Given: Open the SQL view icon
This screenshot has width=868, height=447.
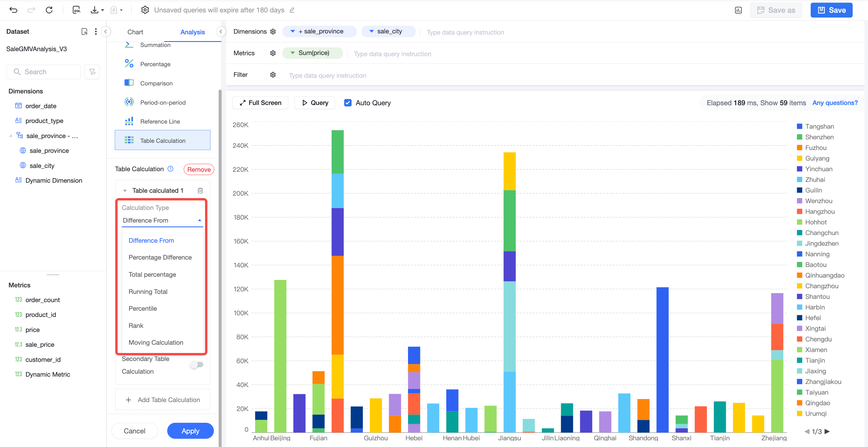Looking at the screenshot, I should tap(77, 10).
